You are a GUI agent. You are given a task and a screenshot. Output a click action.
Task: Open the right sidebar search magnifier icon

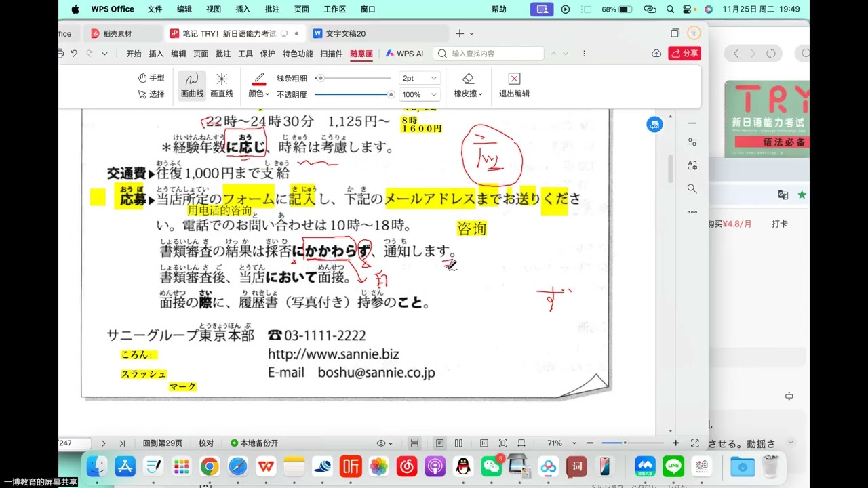[x=692, y=189]
